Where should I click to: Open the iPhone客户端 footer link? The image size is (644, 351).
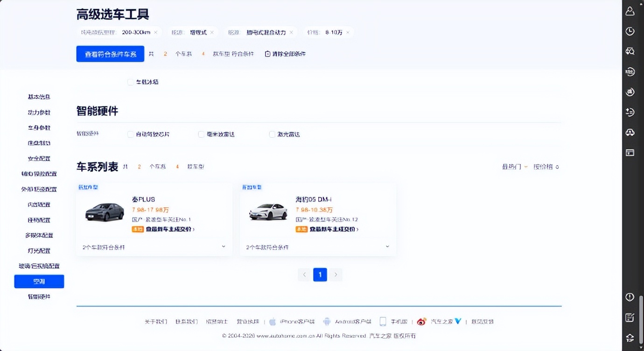(x=297, y=322)
